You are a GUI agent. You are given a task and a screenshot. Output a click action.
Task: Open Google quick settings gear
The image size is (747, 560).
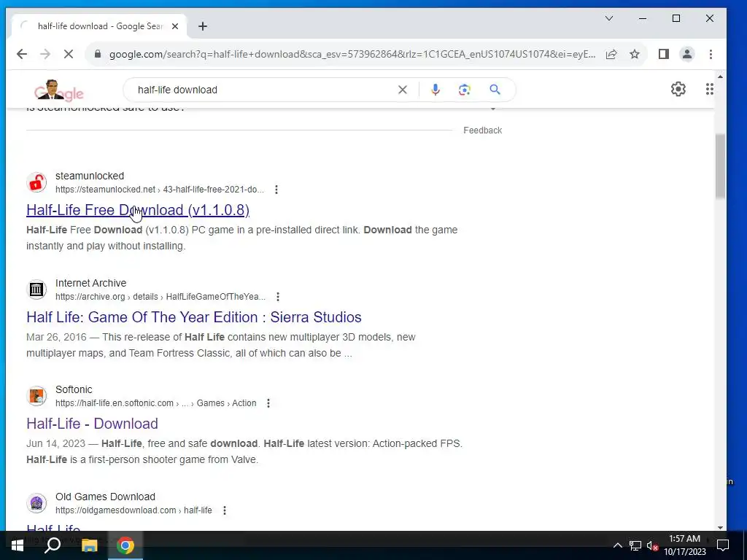678,89
